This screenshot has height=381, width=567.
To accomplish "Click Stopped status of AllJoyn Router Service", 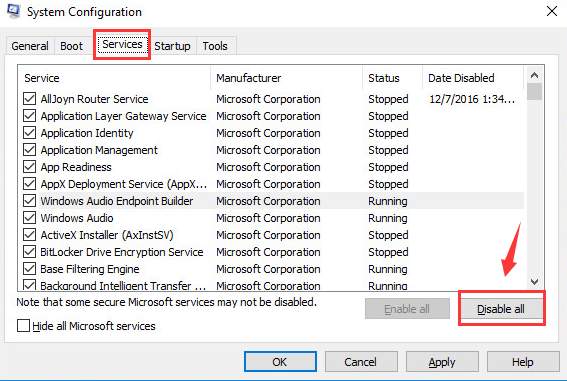I will pyautogui.click(x=388, y=99).
